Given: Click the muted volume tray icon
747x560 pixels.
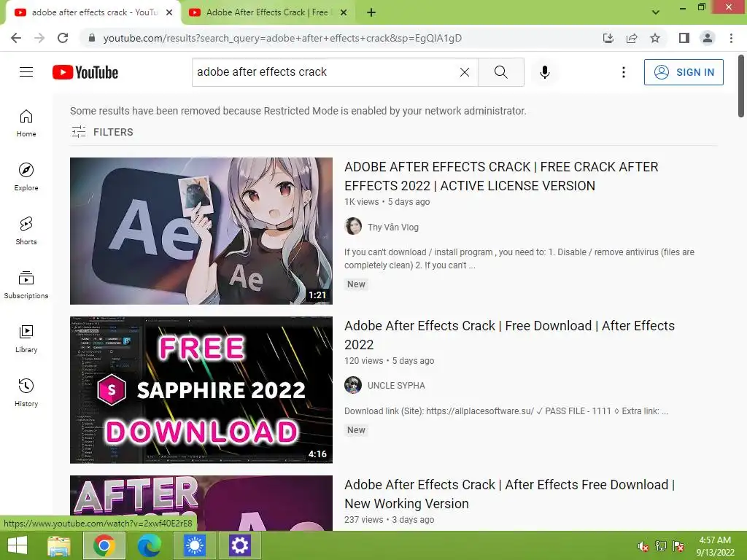Looking at the screenshot, I should (643, 546).
